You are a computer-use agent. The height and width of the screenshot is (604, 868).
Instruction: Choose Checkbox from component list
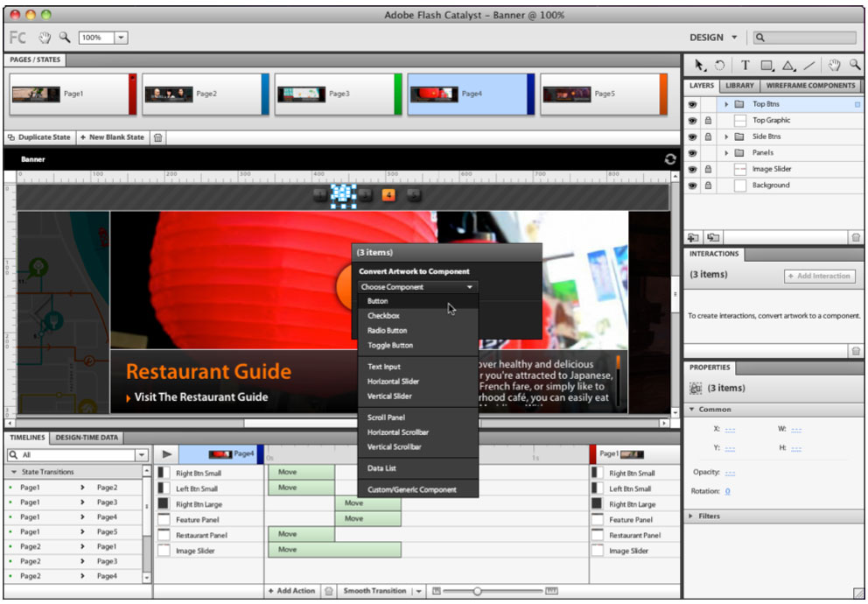pos(418,315)
